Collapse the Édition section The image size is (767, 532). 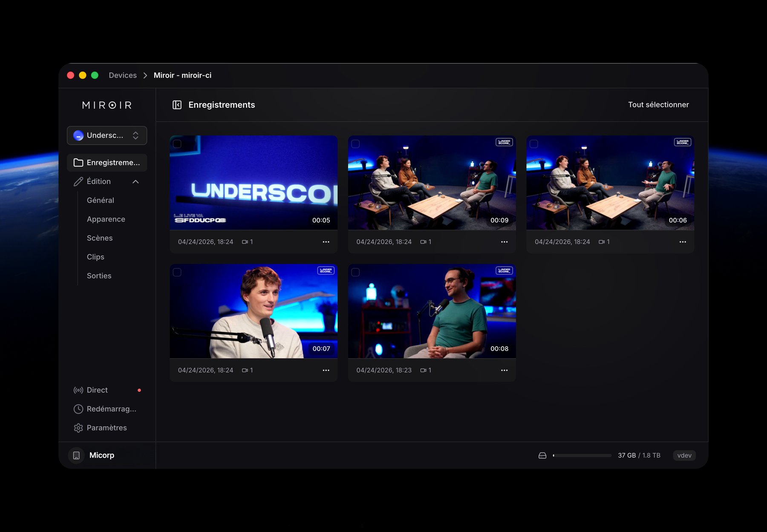(136, 181)
